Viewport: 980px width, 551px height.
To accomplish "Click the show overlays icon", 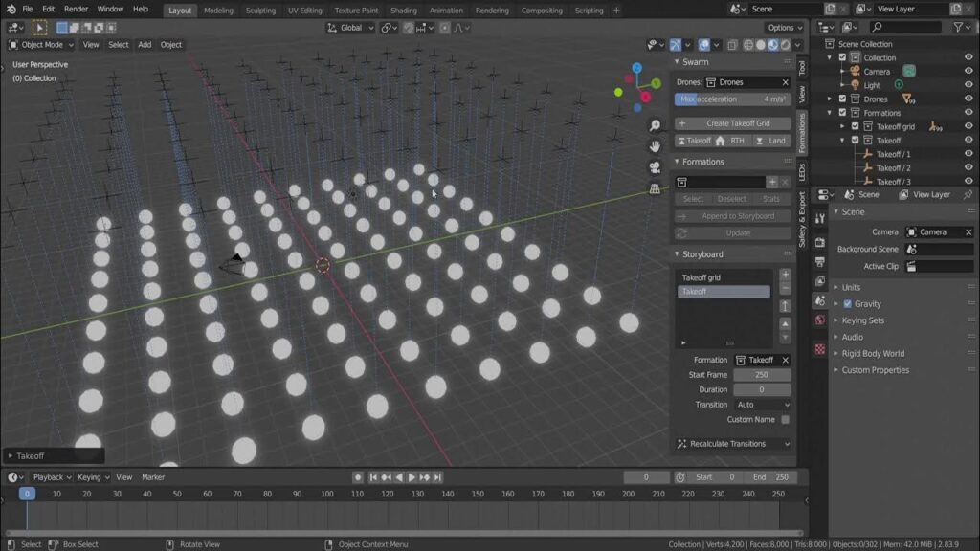I will 703,45.
